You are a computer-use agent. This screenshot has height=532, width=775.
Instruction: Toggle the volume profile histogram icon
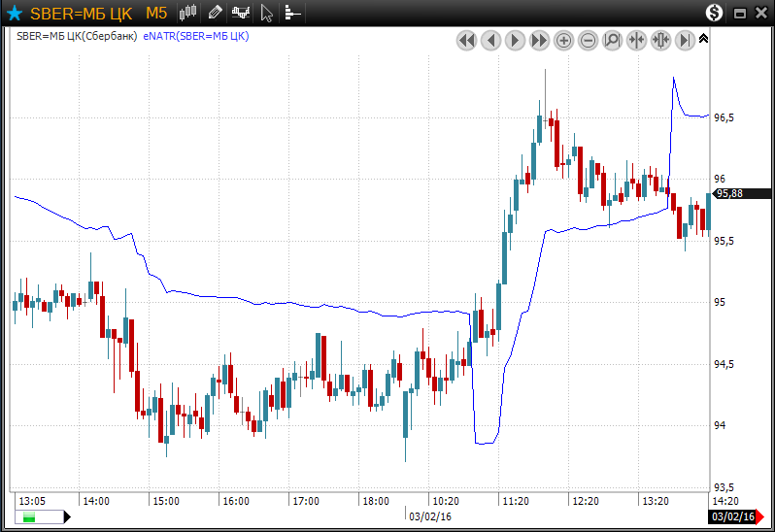(x=292, y=14)
